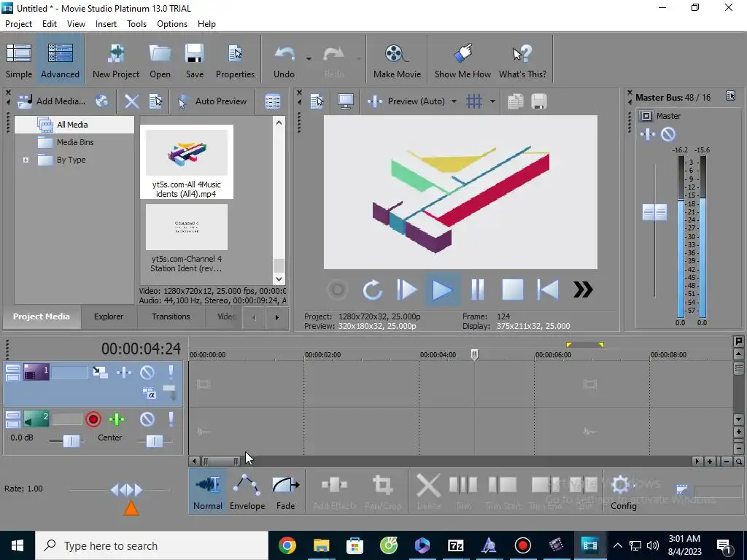
Task: Open Show Me How tutorials
Action: [x=462, y=60]
